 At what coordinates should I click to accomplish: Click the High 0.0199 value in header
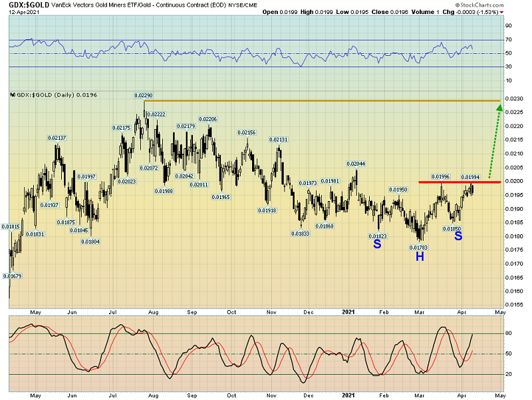point(317,12)
